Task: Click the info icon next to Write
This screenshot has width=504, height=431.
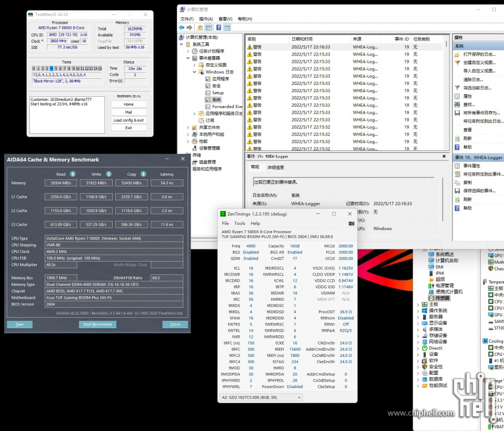Action: (x=109, y=174)
